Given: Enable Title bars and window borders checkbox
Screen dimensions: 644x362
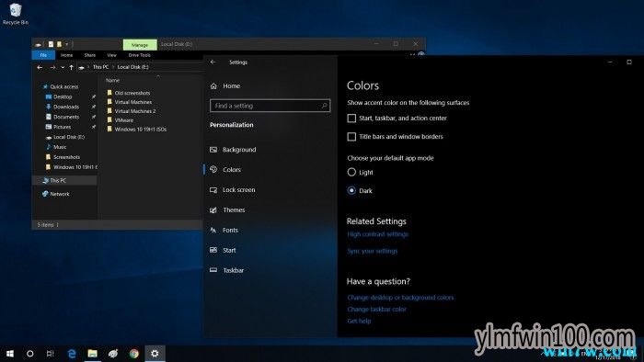Looking at the screenshot, I should click(351, 137).
